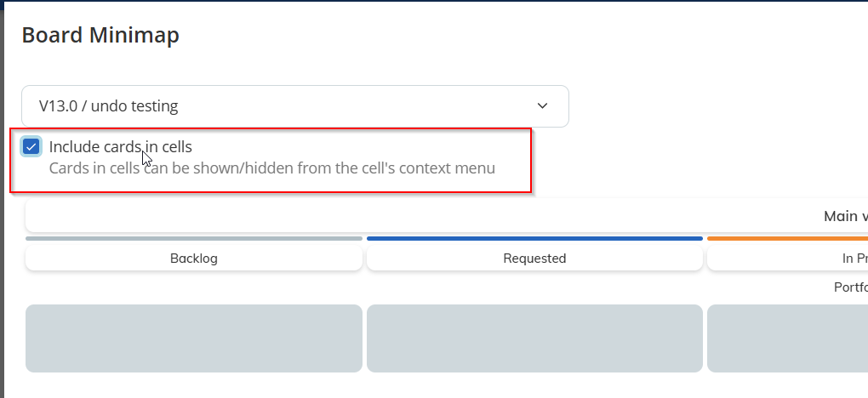Click the 'Include cards in cells' label text
Screen dimensions: 868x398
pos(120,146)
